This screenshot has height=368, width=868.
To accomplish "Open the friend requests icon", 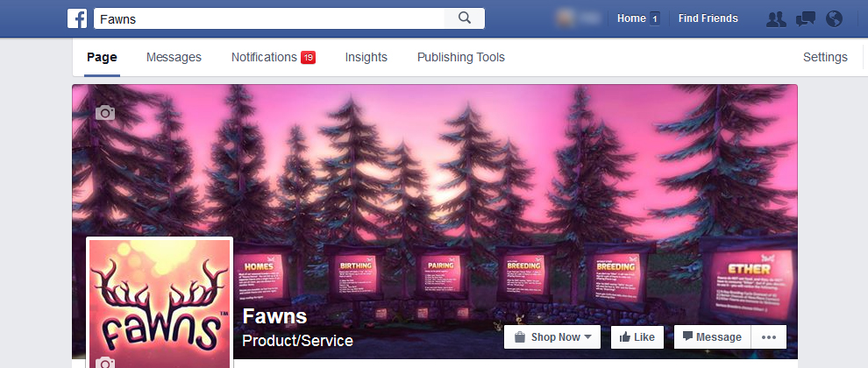I will pos(776,18).
